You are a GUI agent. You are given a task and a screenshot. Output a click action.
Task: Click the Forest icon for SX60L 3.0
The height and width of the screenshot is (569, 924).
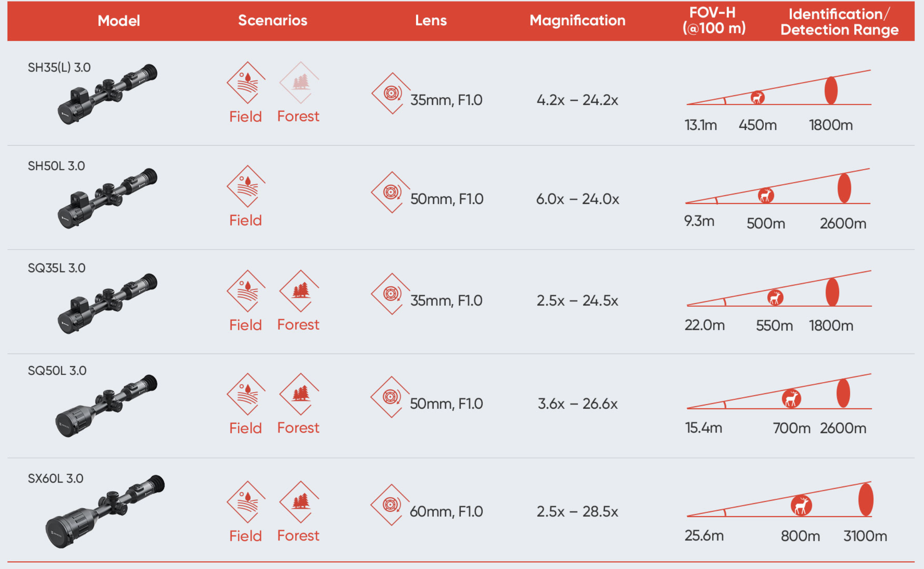(299, 502)
